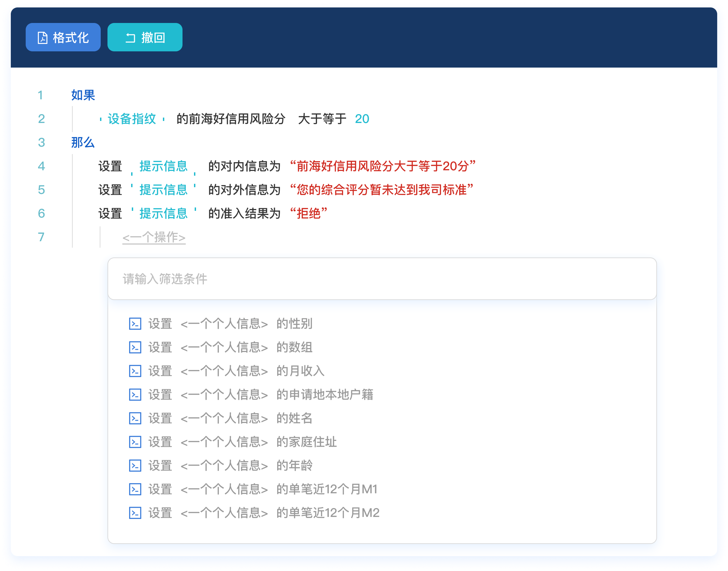Click the 请输入筛选条件 filter input field
Viewport: 728px width, 571px height.
(x=382, y=279)
